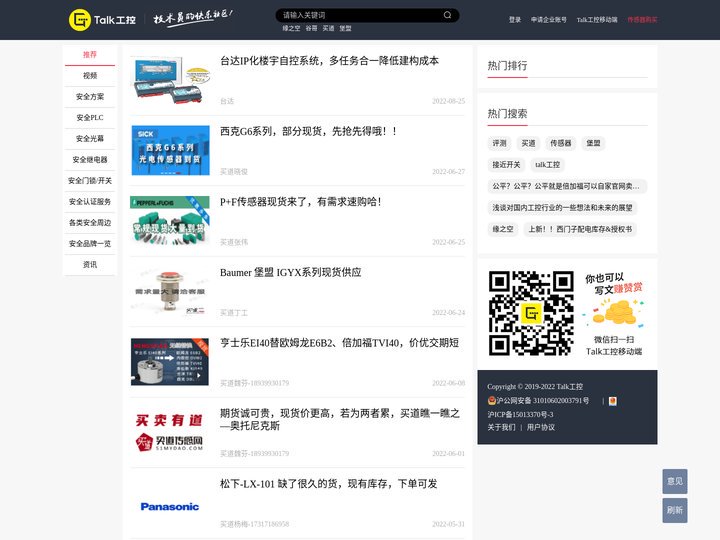The height and width of the screenshot is (540, 720).
Task: Open the 安全方案 sidebar category
Action: 90,97
